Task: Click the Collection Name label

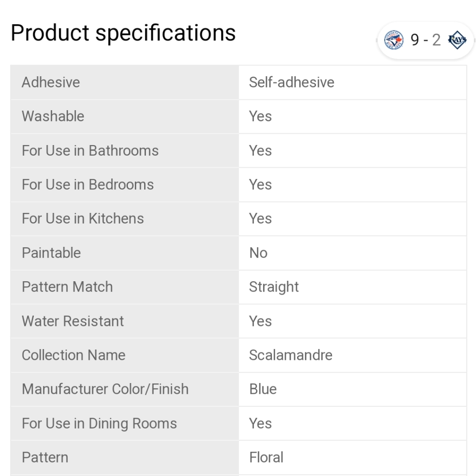Action: pyautogui.click(x=73, y=355)
